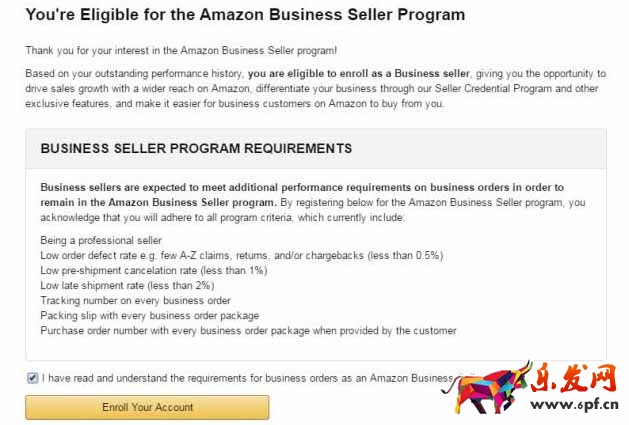Click the low late shipment rate line
The height and width of the screenshot is (425, 629).
(x=127, y=286)
